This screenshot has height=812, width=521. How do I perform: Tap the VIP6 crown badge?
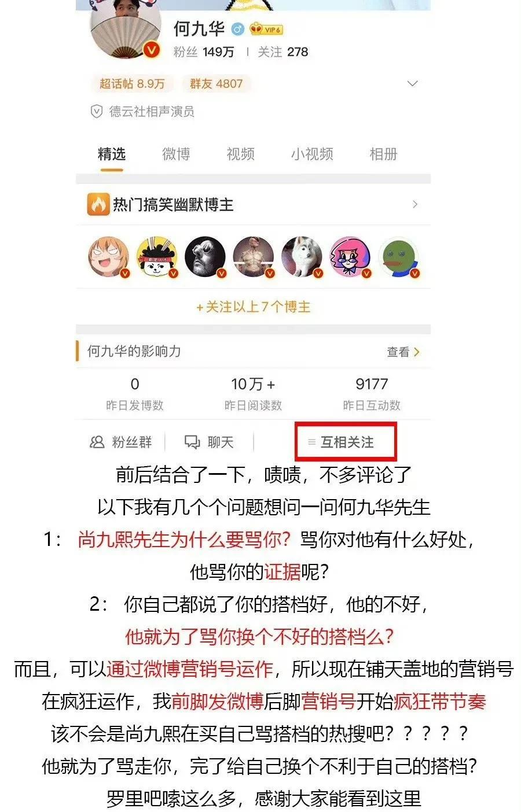(266, 29)
